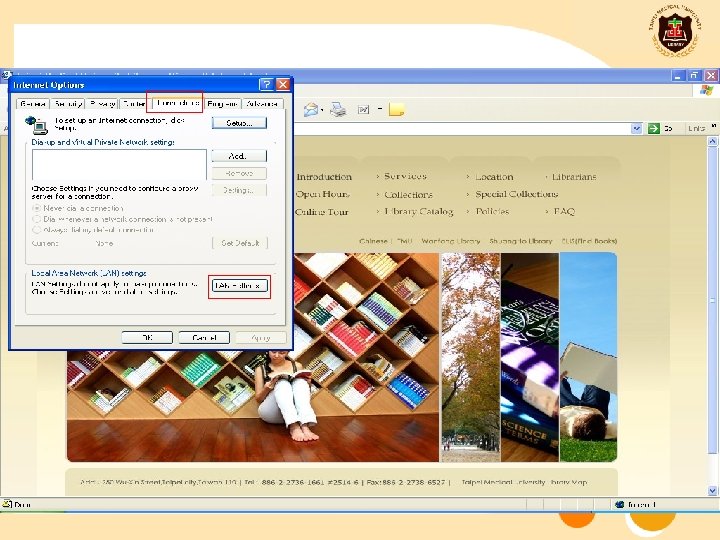Screen dimensions: 720x540
Task: Click the internet connection globe icon
Action: point(36,124)
